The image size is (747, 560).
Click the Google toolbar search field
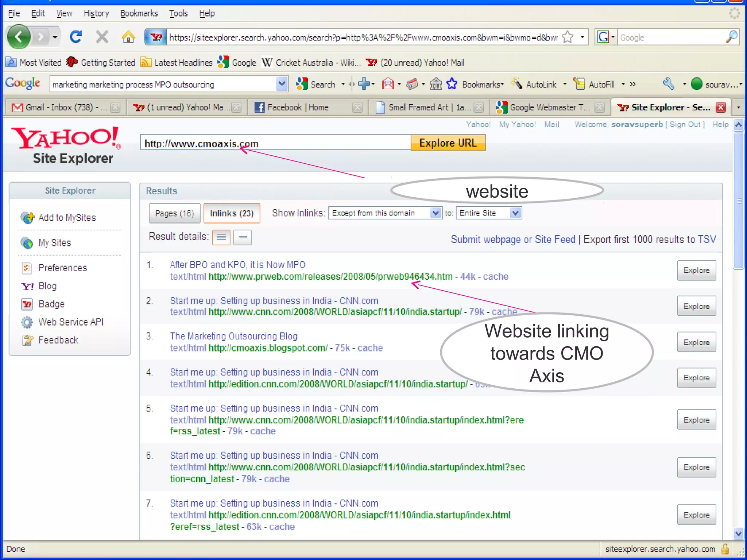pyautogui.click(x=163, y=84)
